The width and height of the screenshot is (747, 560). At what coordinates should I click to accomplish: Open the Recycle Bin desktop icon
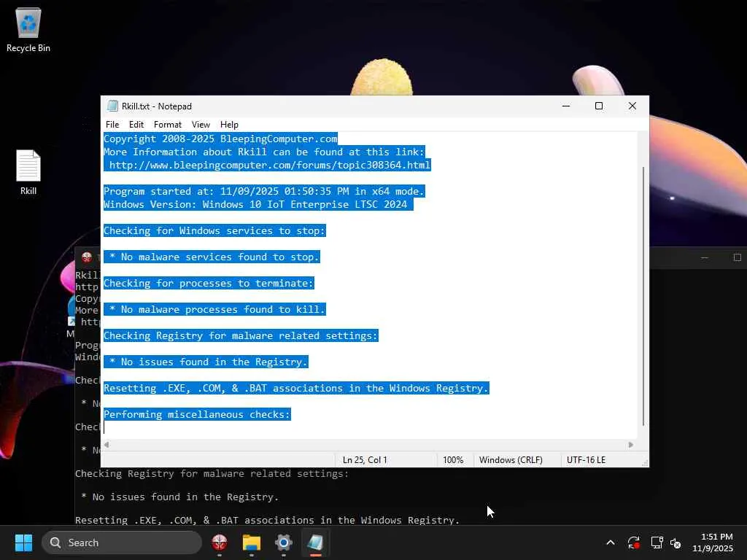point(28,29)
